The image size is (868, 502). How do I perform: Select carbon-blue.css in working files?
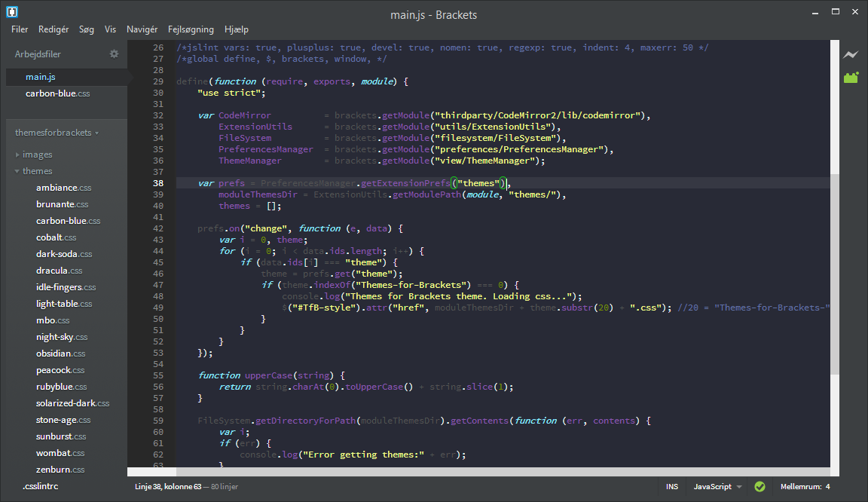coord(57,93)
